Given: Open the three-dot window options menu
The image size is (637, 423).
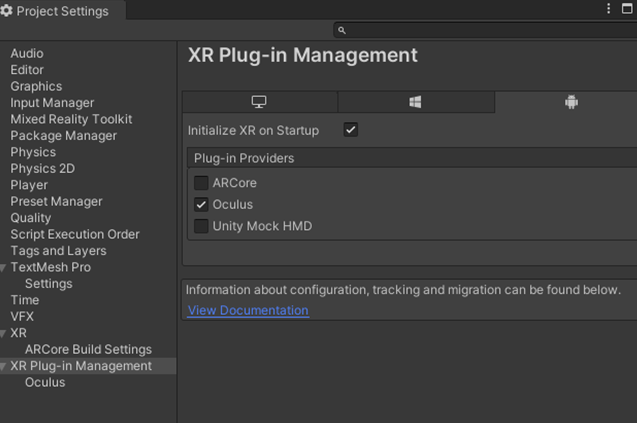Looking at the screenshot, I should click(609, 9).
